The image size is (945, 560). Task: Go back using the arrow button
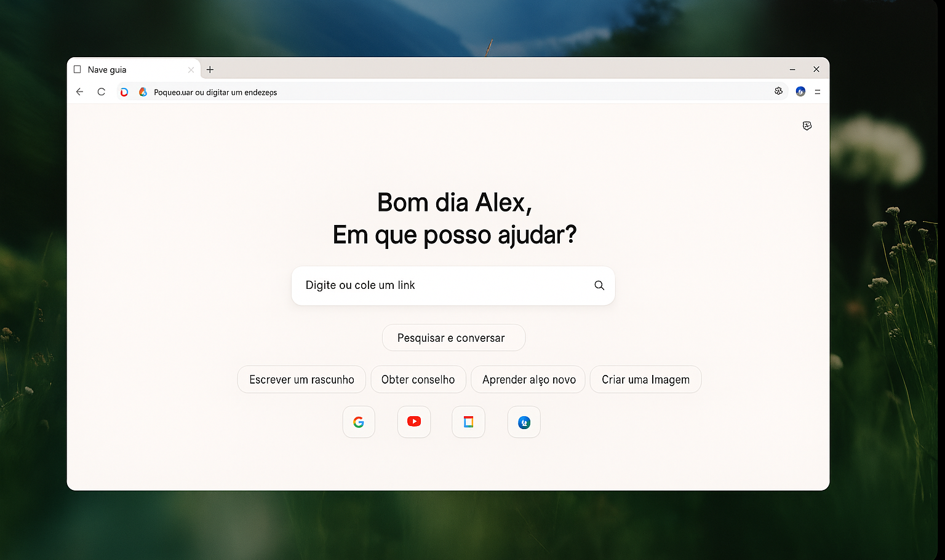pyautogui.click(x=79, y=92)
